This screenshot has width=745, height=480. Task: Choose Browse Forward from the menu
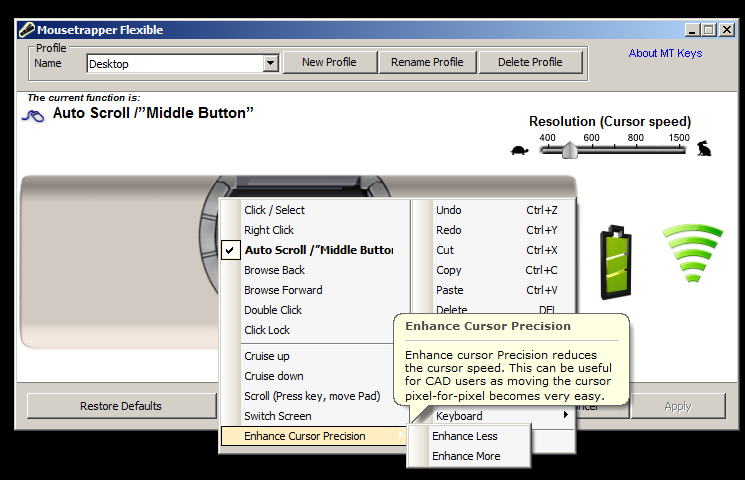[x=315, y=290]
